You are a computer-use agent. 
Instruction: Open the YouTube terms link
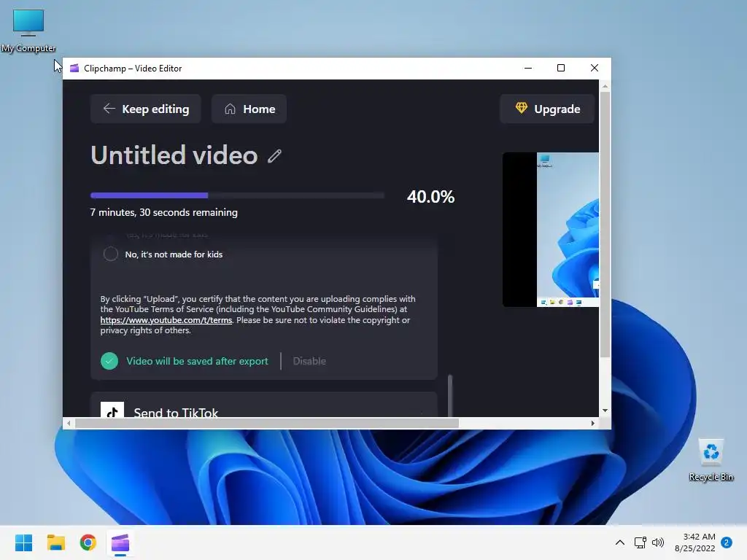(166, 320)
